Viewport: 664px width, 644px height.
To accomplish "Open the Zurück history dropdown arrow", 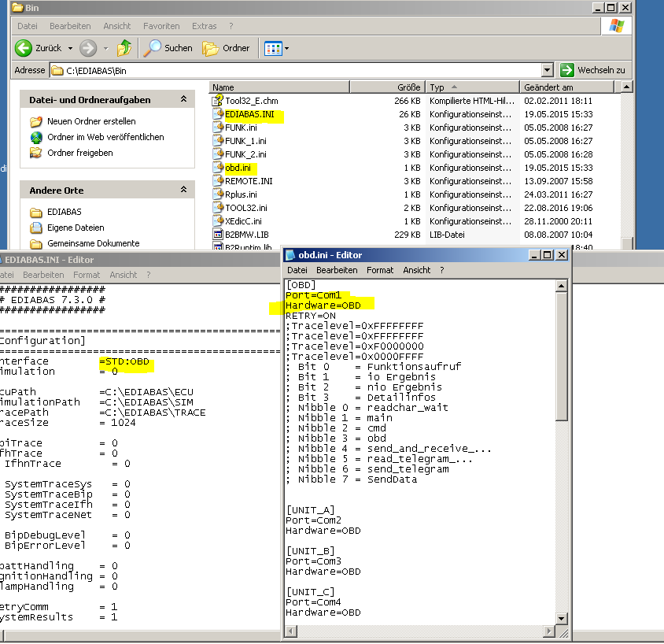I will point(70,48).
